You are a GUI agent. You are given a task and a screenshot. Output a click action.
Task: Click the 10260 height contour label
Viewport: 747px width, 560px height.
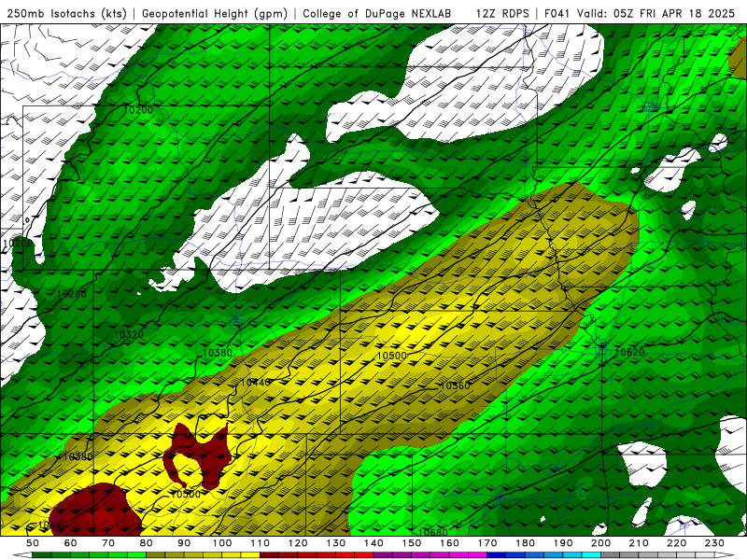pos(72,294)
